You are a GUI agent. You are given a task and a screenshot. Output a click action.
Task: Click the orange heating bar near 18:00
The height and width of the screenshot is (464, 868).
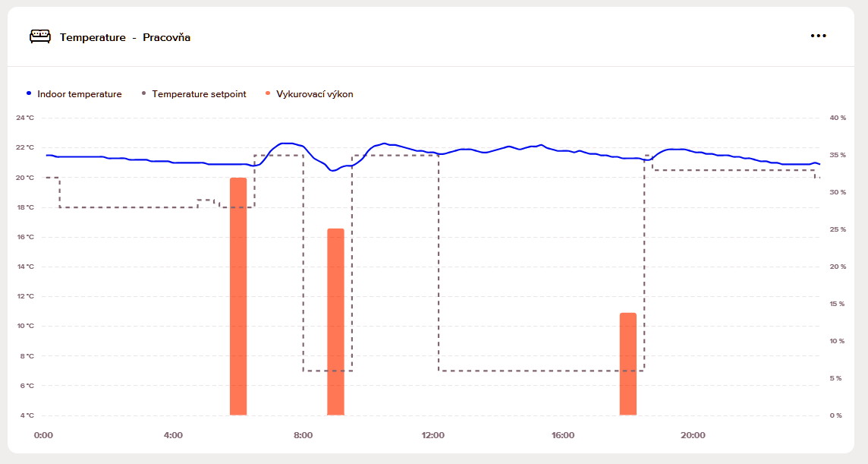click(x=628, y=364)
